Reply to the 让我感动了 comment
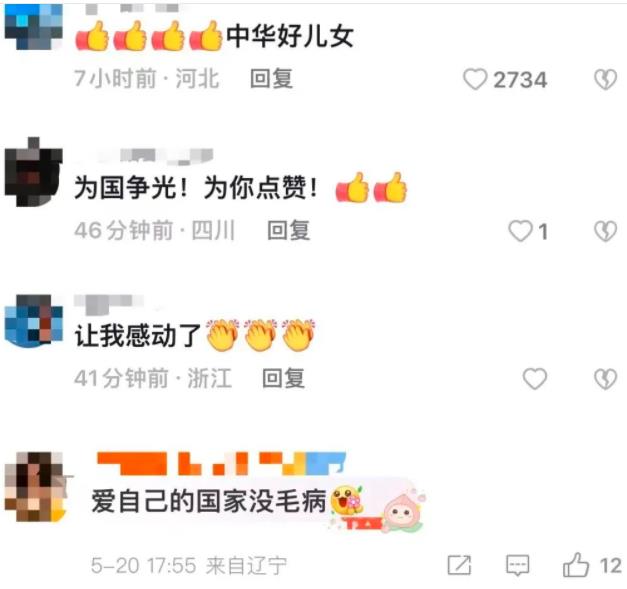627x589 pixels. [284, 378]
